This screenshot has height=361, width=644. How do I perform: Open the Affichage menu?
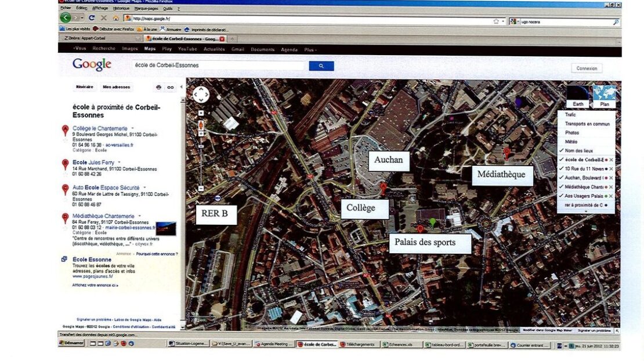coord(100,8)
